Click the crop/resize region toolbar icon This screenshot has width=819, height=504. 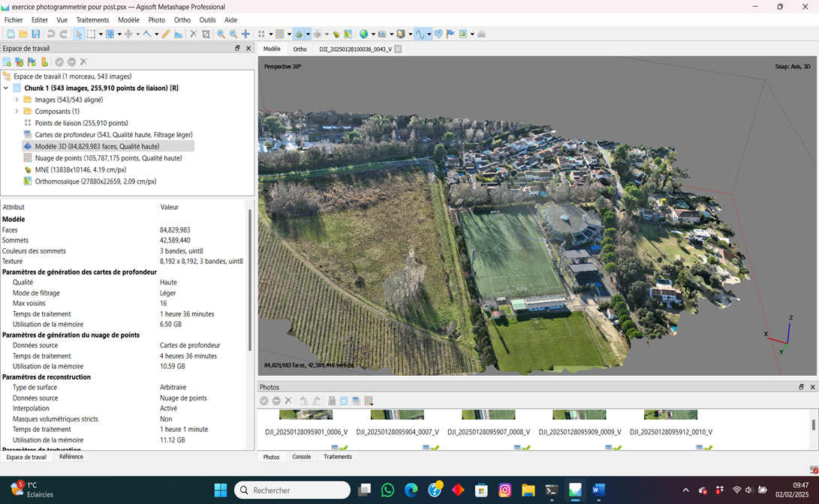click(206, 34)
